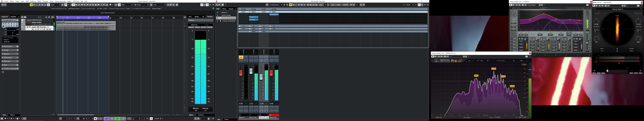The width and height of the screenshot is (644, 121).
Task: Switch to the Loudness tab
Action: tap(201, 115)
